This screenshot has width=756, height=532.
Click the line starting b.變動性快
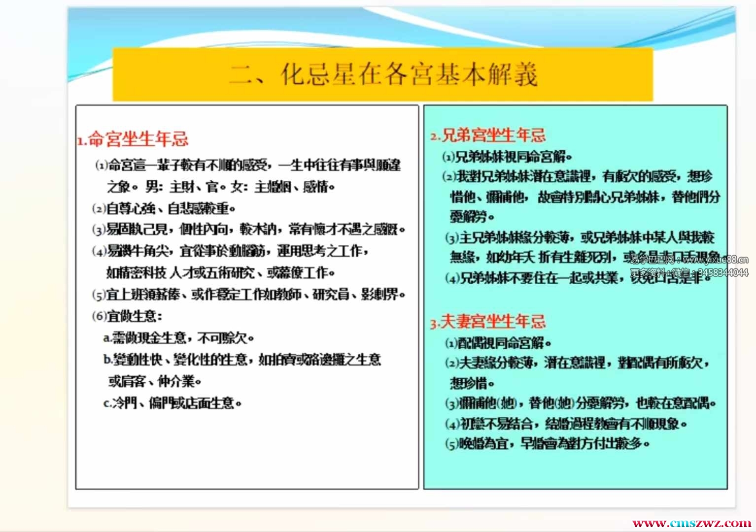(x=242, y=360)
